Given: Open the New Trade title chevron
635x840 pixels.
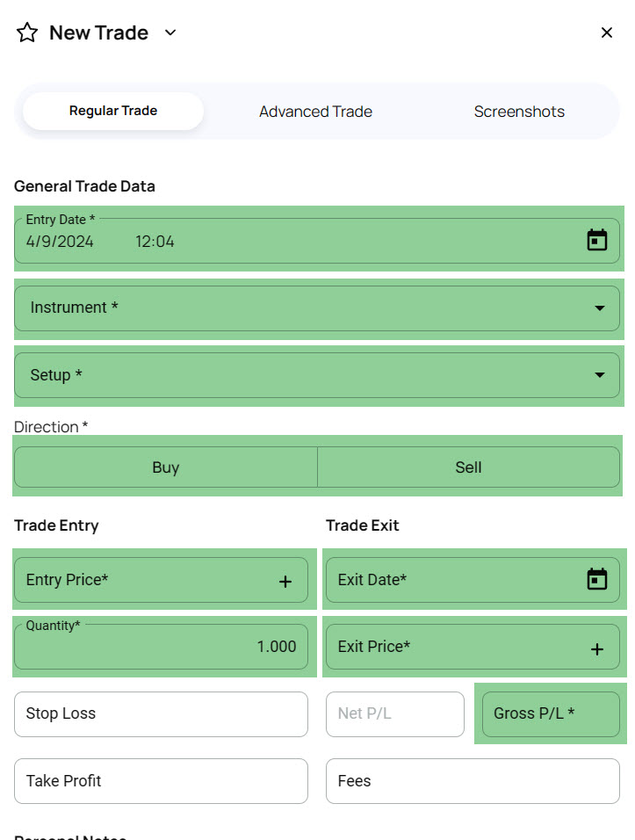Looking at the screenshot, I should pos(171,33).
